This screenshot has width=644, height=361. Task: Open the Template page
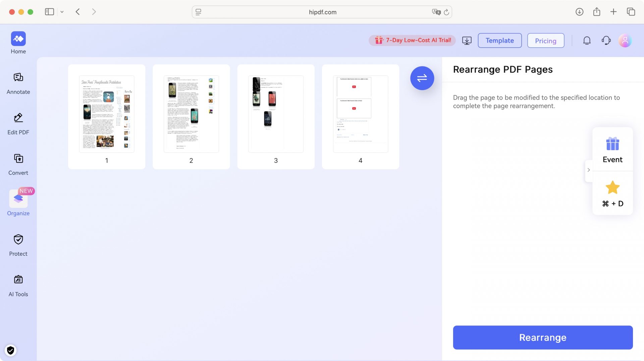pos(499,40)
